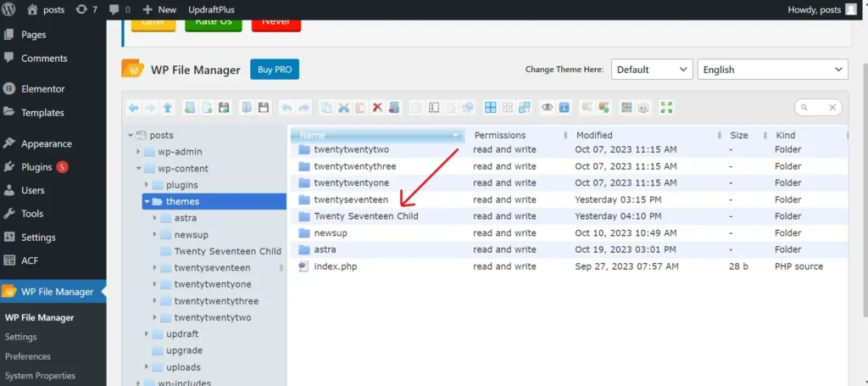Enter fullscreen with the green arrows icon
868x386 pixels.
pos(666,108)
